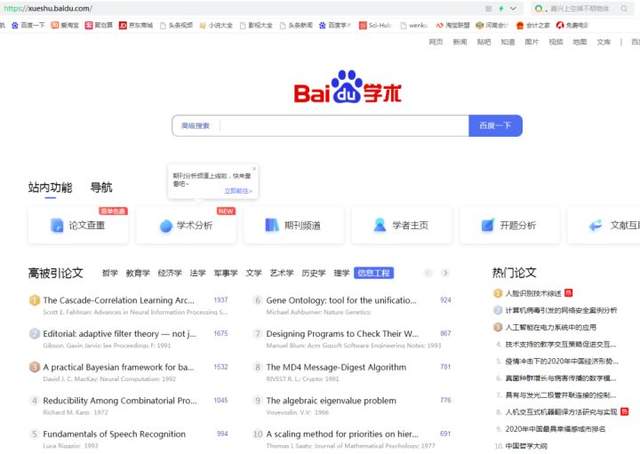The width and height of the screenshot is (640, 454).
Task: Go to Baidu 文库 top navigation link
Action: coord(604,42)
